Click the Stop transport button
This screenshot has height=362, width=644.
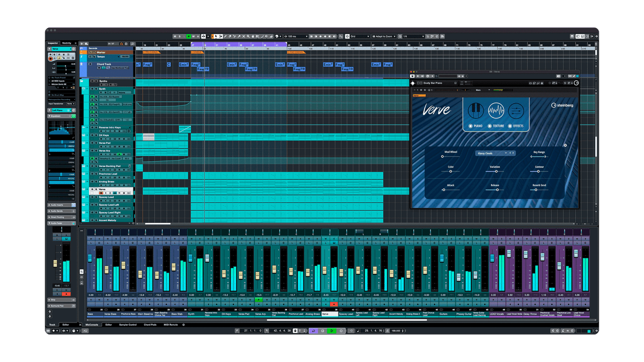(x=323, y=331)
